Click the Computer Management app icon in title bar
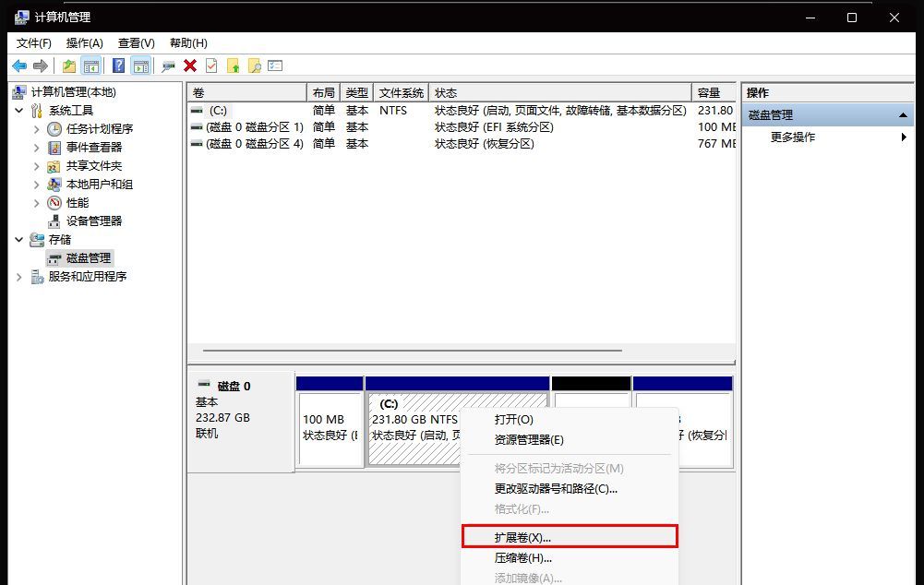 tap(21, 18)
